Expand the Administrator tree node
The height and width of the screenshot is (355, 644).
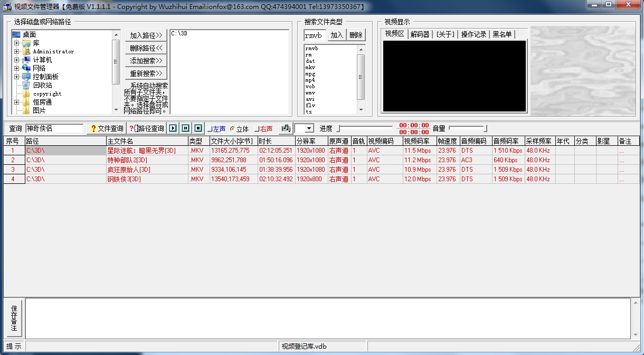pos(16,52)
